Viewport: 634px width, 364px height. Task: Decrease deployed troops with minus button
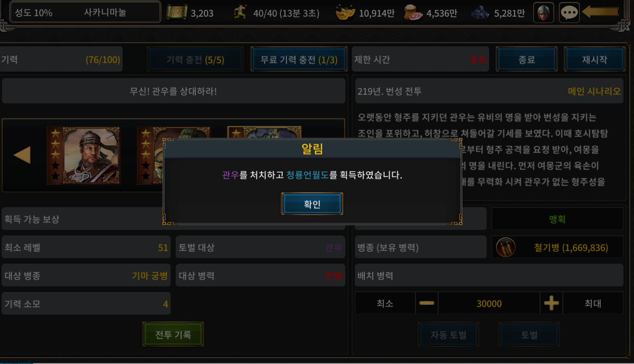pyautogui.click(x=427, y=304)
